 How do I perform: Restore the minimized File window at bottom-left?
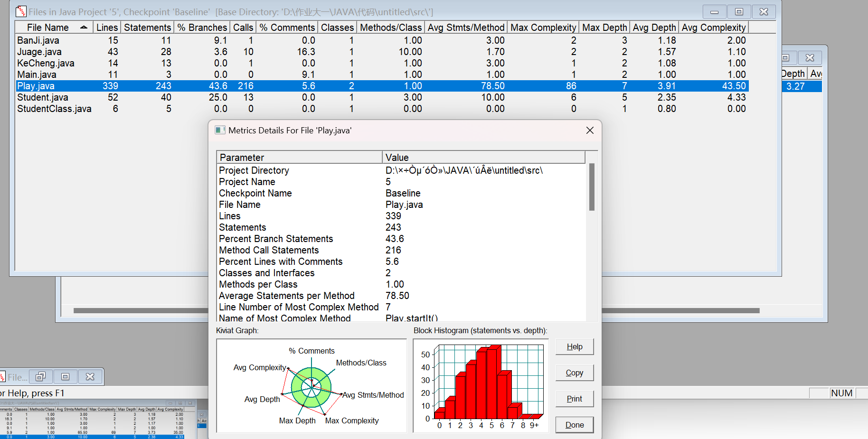[41, 377]
